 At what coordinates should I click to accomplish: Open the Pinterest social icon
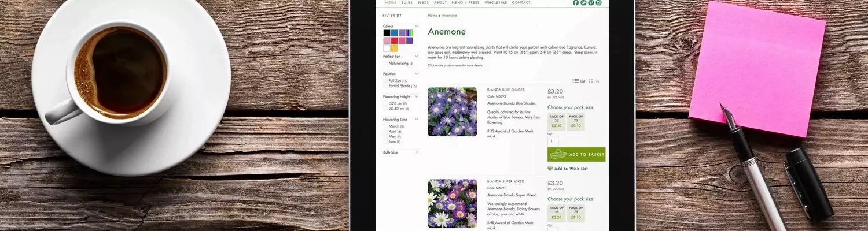pyautogui.click(x=591, y=2)
